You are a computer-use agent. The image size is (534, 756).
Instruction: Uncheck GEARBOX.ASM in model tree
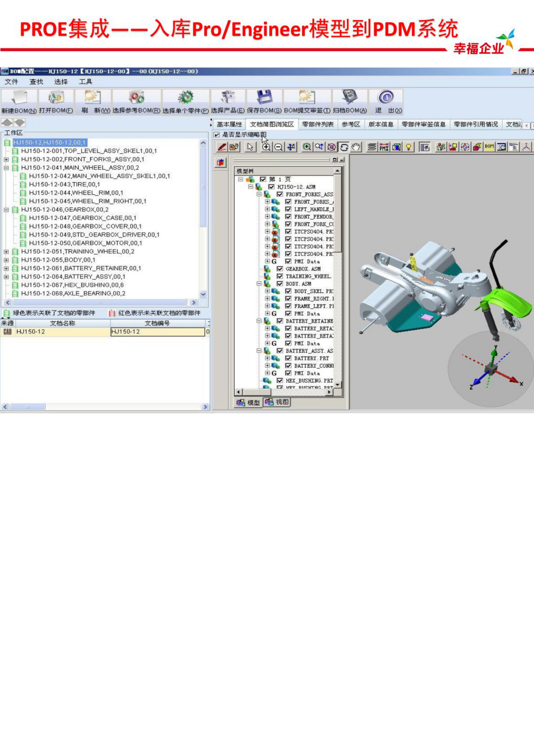pos(280,269)
